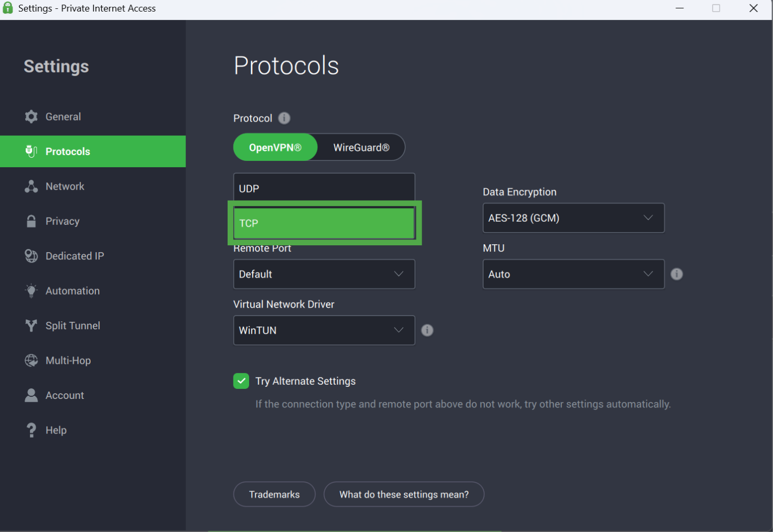Show info tooltip next to Protocol label
This screenshot has height=532, width=773.
coord(284,118)
